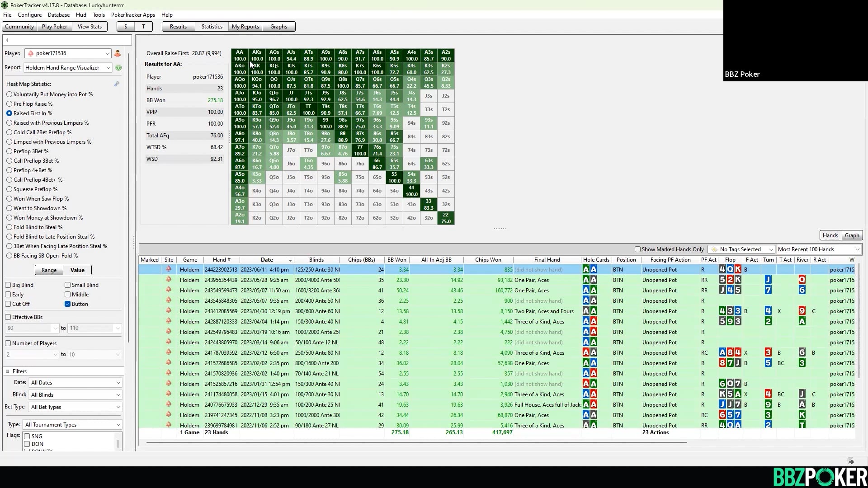Image resolution: width=868 pixels, height=488 pixels.
Task: Enable the Big Blind position checkbox
Action: click(8, 285)
